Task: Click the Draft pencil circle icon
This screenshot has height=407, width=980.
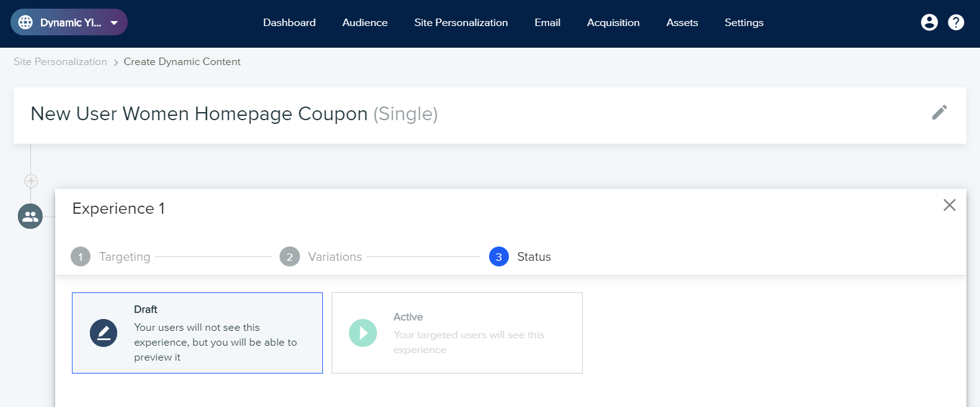Action: 104,333
